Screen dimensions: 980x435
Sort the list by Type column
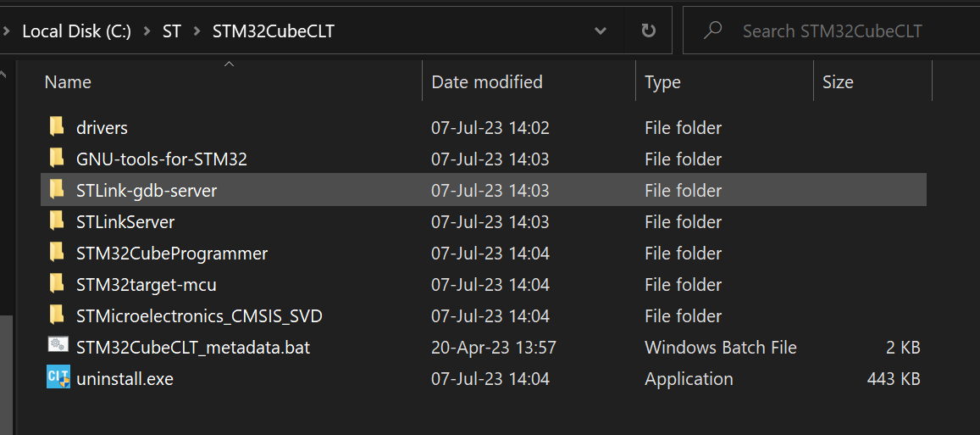coord(662,82)
